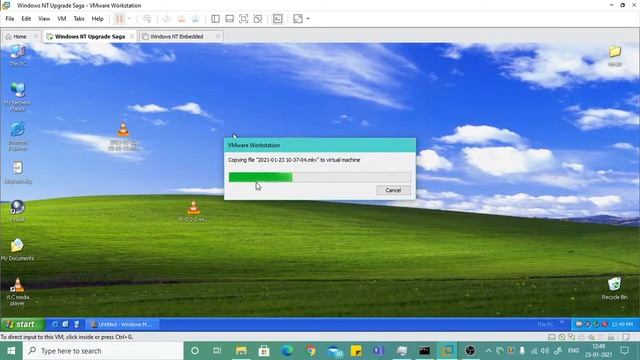Open OBS Studio from taskbar
The image size is (640, 360).
470,351
